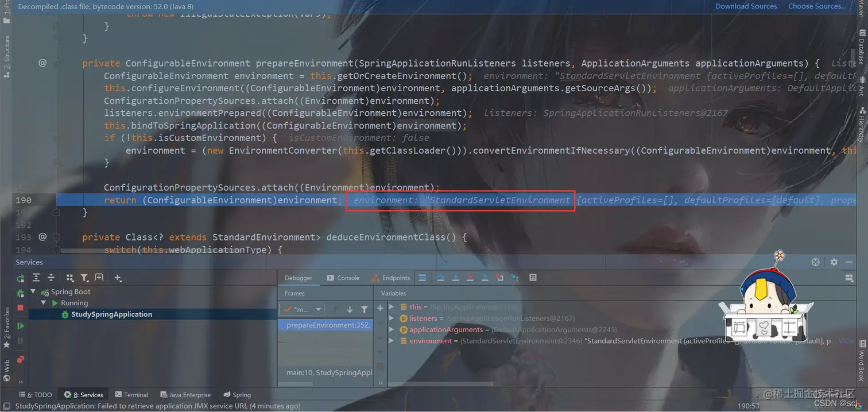
Task: Open the Services panel gear settings
Action: point(834,262)
